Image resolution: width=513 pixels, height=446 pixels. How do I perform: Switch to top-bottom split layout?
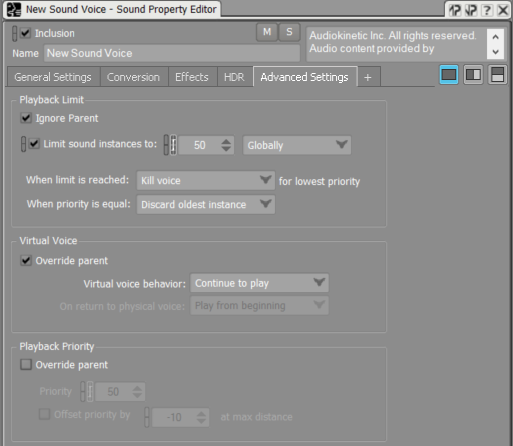(497, 75)
